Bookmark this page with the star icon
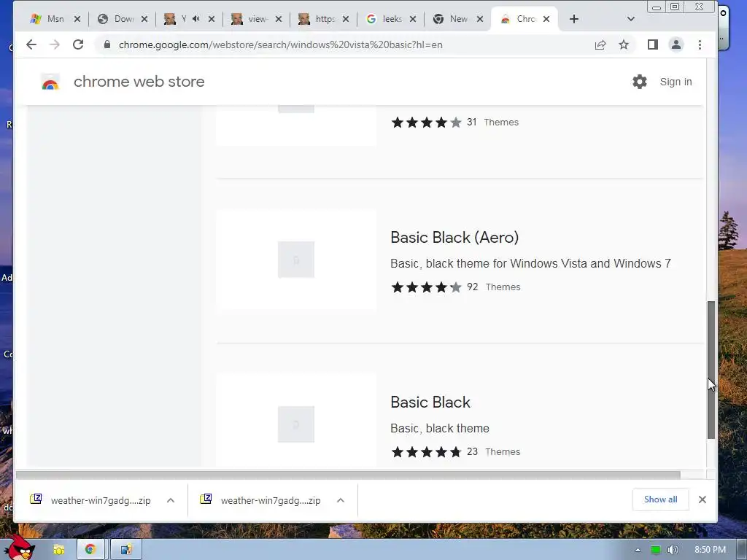Screen dimensions: 747x560 point(624,44)
